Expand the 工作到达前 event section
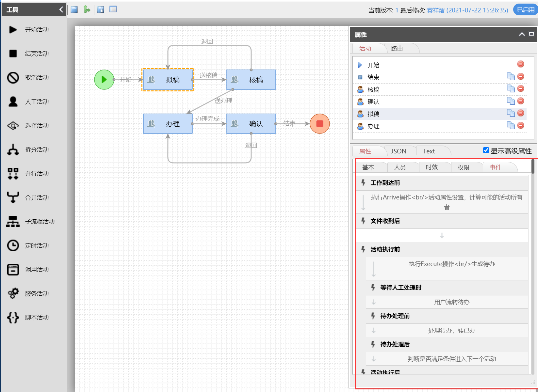Image resolution: width=538 pixels, height=392 pixels. tap(385, 183)
